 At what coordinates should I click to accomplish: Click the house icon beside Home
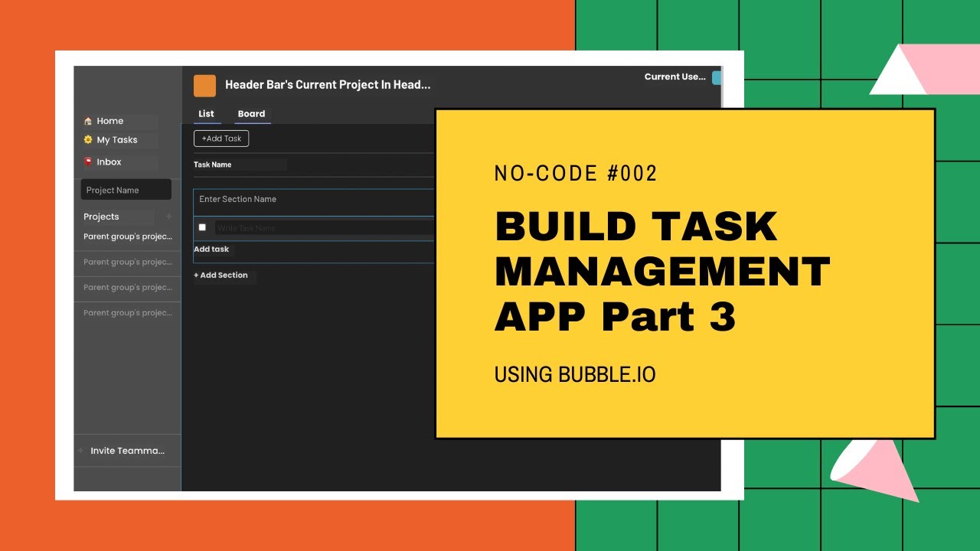(88, 121)
